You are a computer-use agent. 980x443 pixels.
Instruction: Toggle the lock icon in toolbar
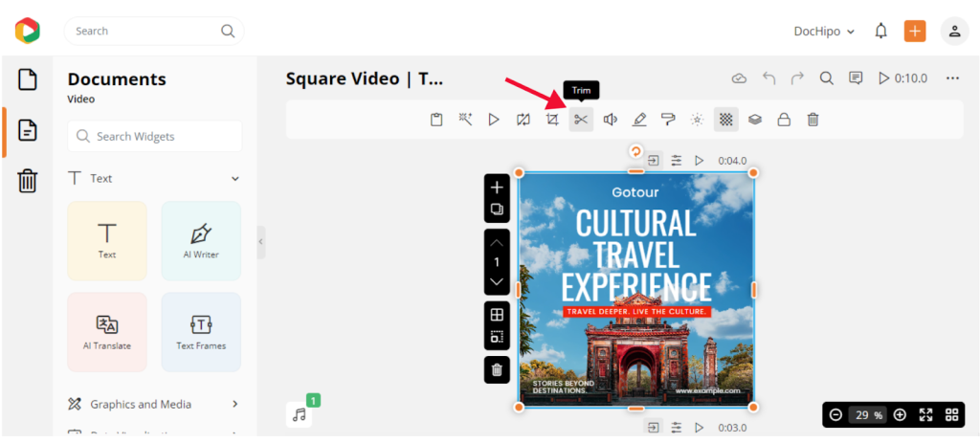(784, 120)
